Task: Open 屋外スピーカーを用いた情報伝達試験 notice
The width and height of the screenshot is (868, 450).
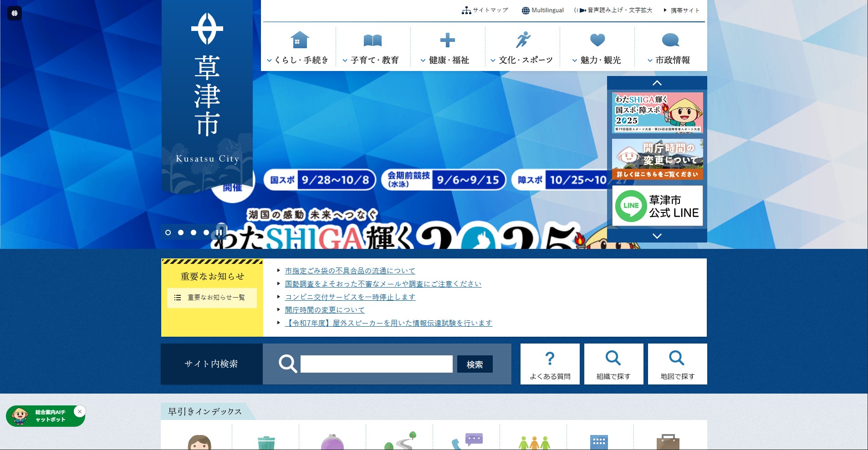Action: pyautogui.click(x=388, y=323)
